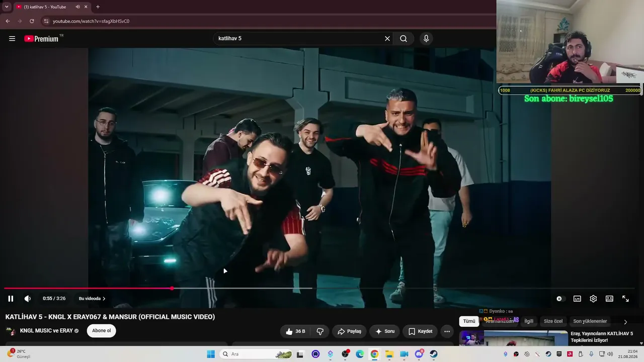Enter fullscreen mode

[x=625, y=299]
